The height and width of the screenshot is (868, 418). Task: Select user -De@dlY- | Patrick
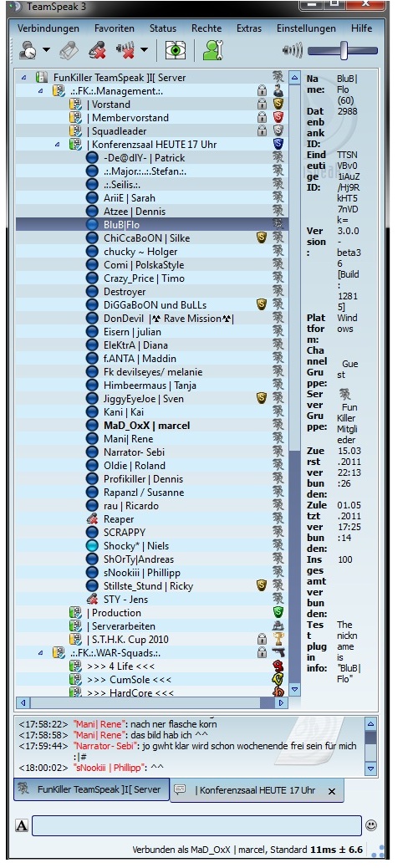(144, 158)
